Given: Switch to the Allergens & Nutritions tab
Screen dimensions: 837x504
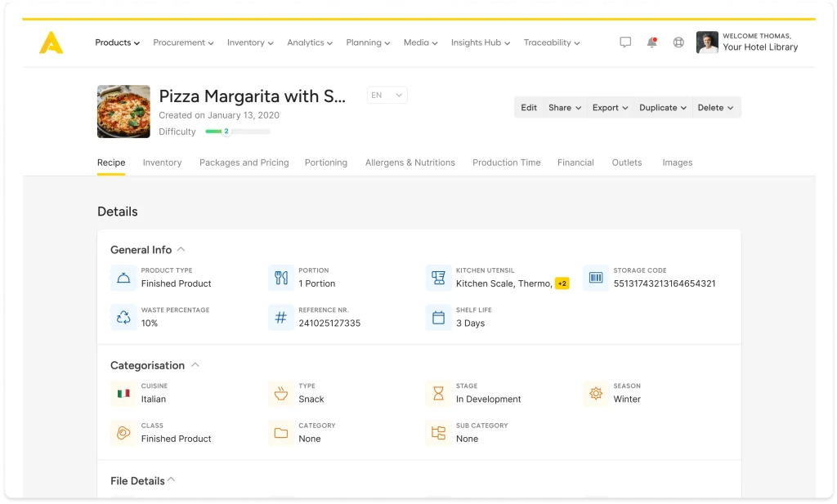Looking at the screenshot, I should [410, 163].
